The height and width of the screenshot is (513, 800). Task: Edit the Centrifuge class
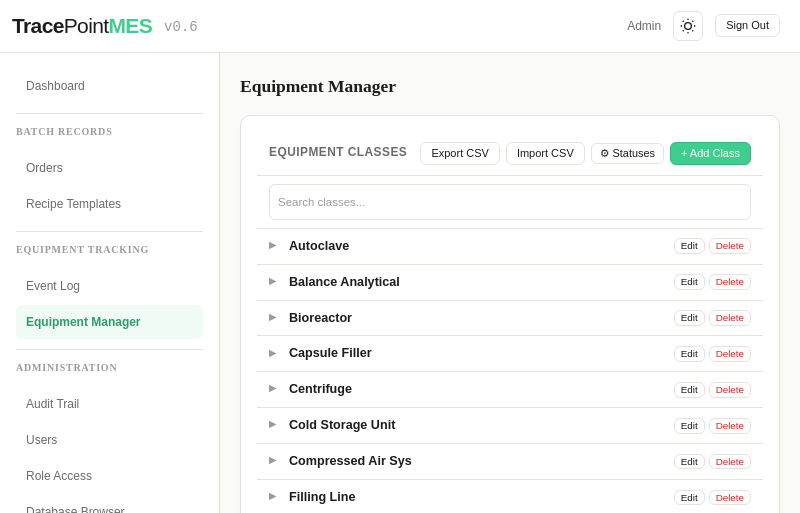pos(689,390)
